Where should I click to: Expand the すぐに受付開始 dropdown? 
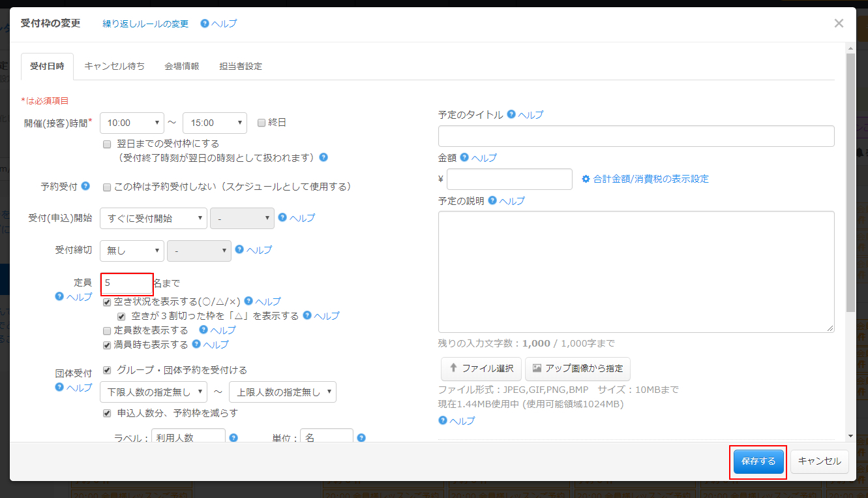click(153, 219)
